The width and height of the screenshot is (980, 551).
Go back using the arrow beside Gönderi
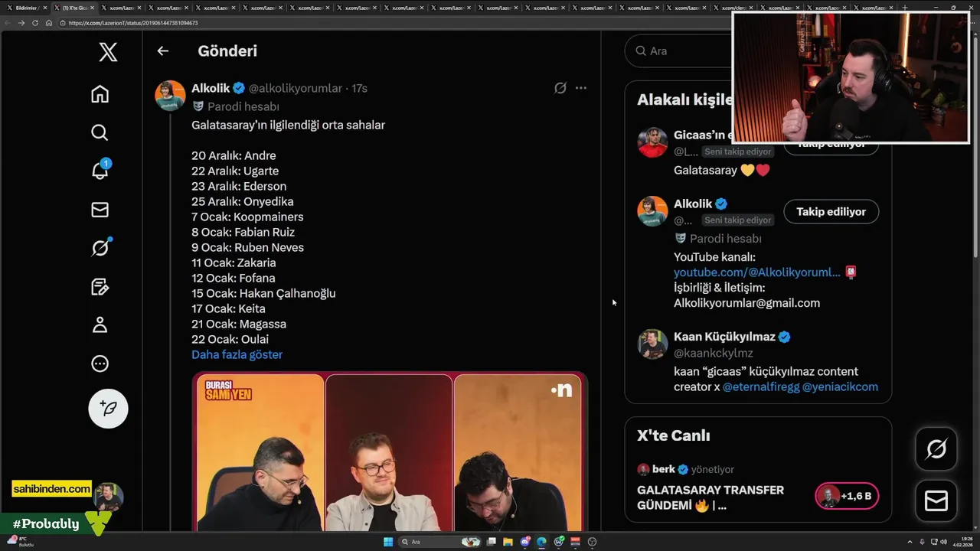pos(162,51)
